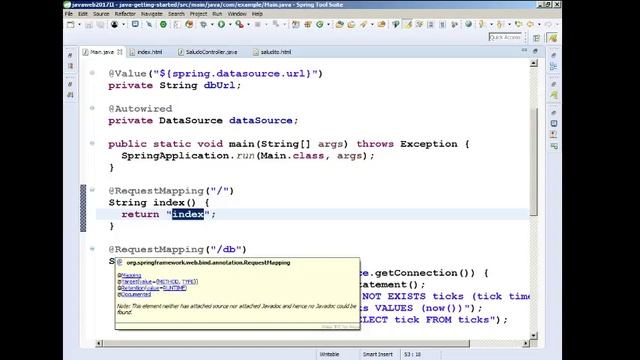The width and height of the screenshot is (640, 360).
Task: Click the Smart Insert status bar entry
Action: (378, 354)
